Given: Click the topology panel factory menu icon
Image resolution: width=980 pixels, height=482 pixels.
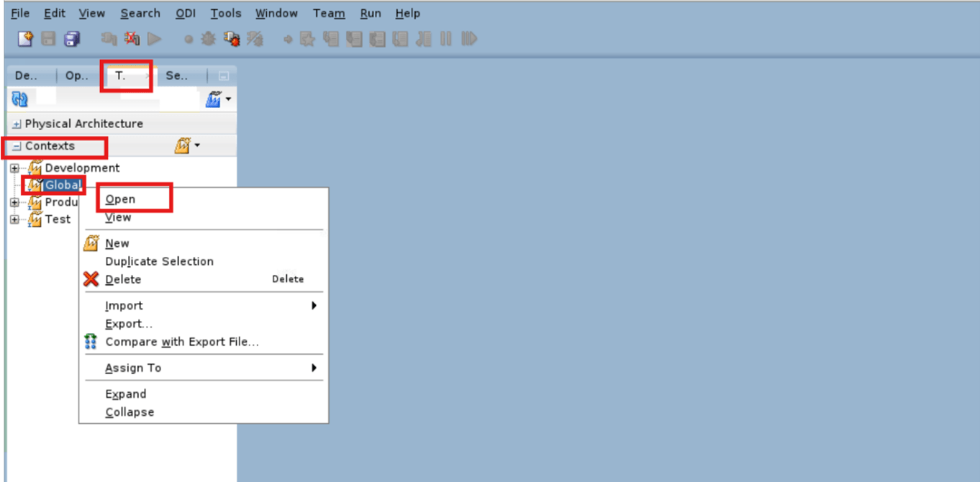Looking at the screenshot, I should [x=213, y=99].
